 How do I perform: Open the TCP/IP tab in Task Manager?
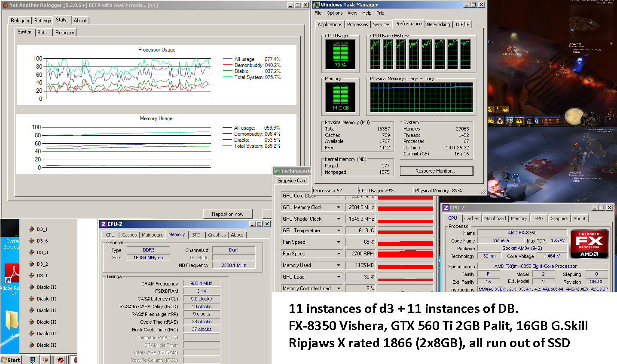[x=462, y=24]
